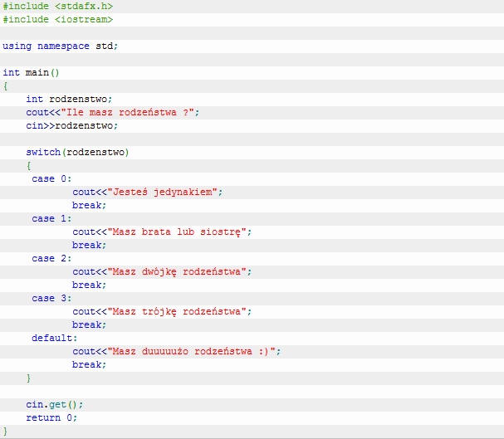
Task: Click the 'case 0:' label
Action: click(51, 178)
